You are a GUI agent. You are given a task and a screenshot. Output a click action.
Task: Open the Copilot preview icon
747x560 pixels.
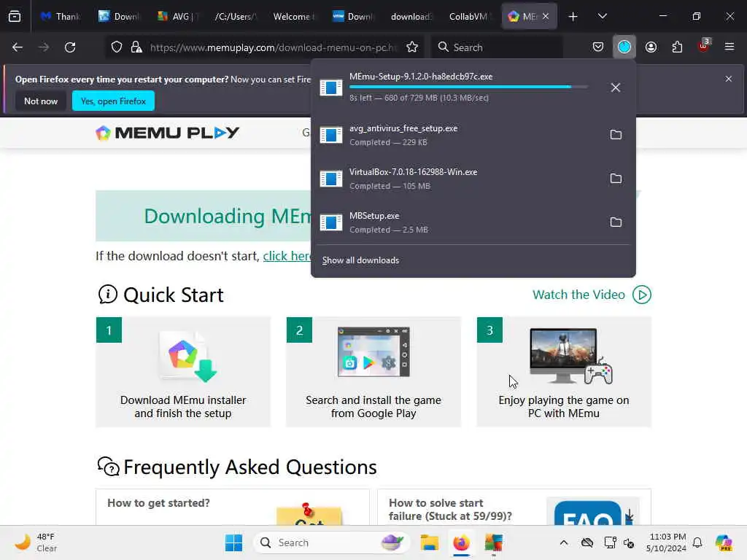pyautogui.click(x=724, y=542)
